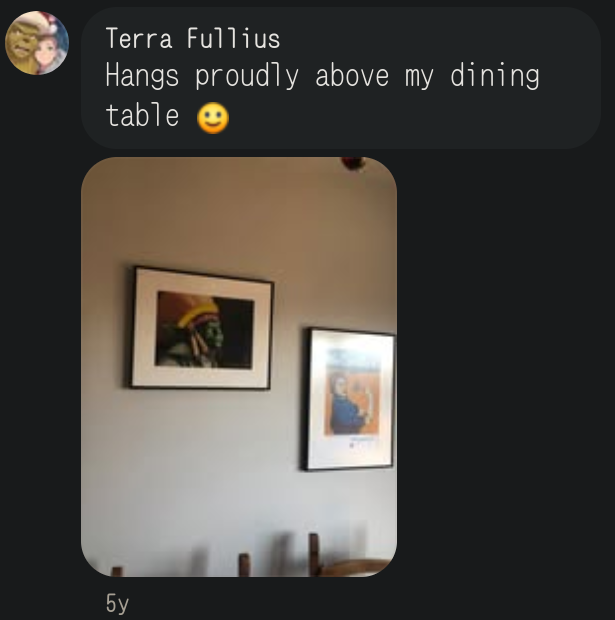Click the word "above" in the comment

coord(352,76)
